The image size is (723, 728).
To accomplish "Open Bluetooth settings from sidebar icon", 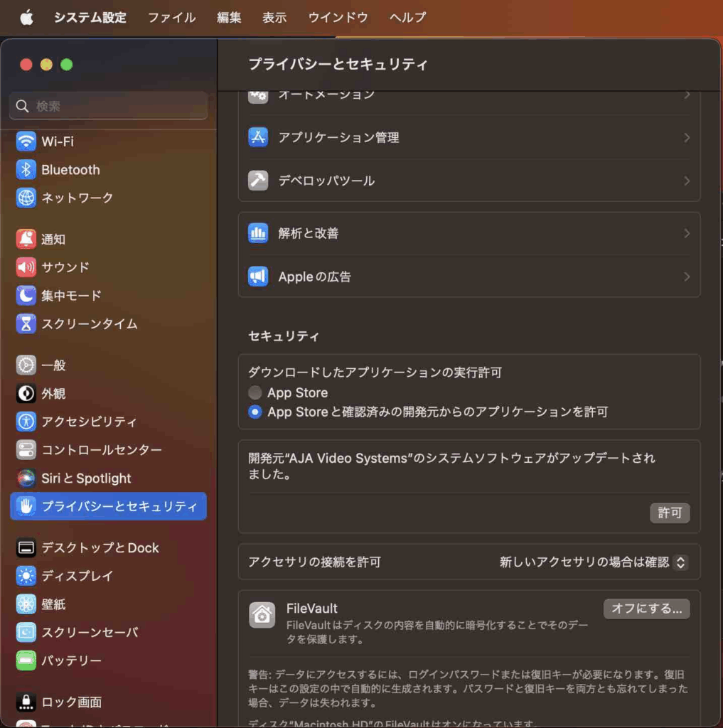I will click(x=26, y=170).
